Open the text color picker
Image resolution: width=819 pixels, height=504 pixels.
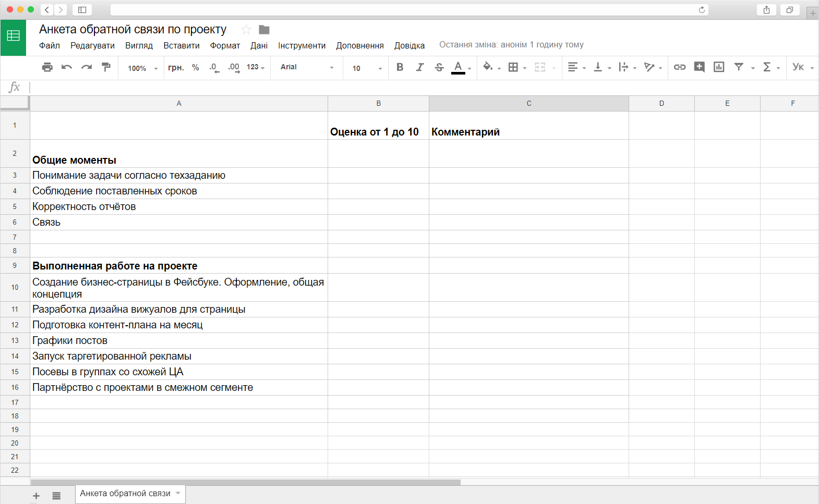click(458, 67)
